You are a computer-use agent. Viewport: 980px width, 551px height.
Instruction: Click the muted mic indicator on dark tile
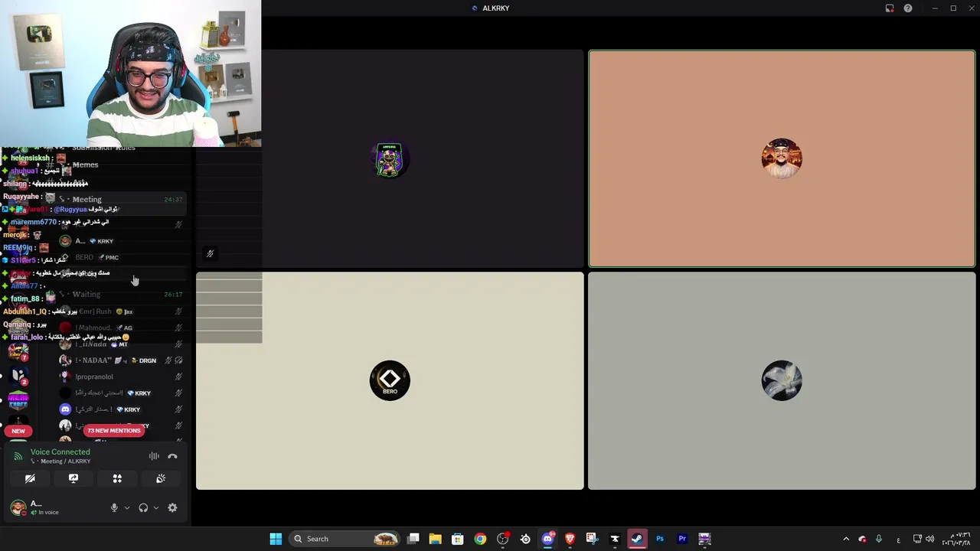pos(210,254)
